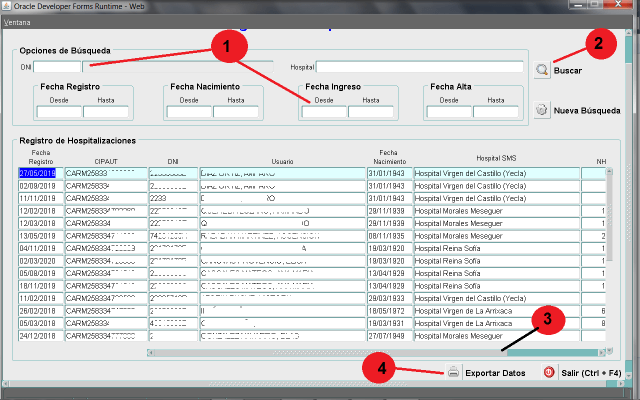The height and width of the screenshot is (400, 640).
Task: Focus Fecha Registro Hasta field
Action: (106, 112)
